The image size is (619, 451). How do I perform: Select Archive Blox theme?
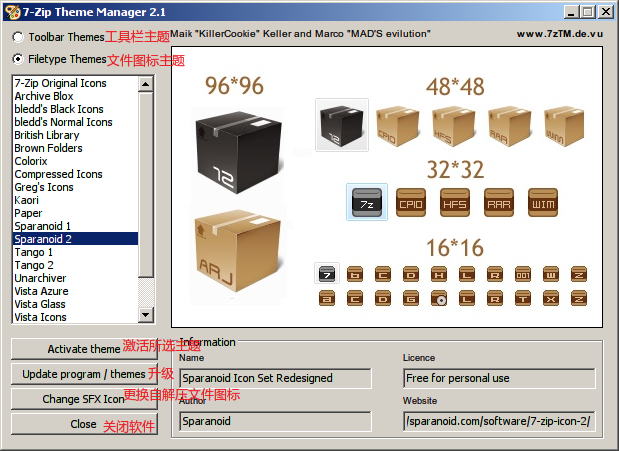[x=76, y=96]
